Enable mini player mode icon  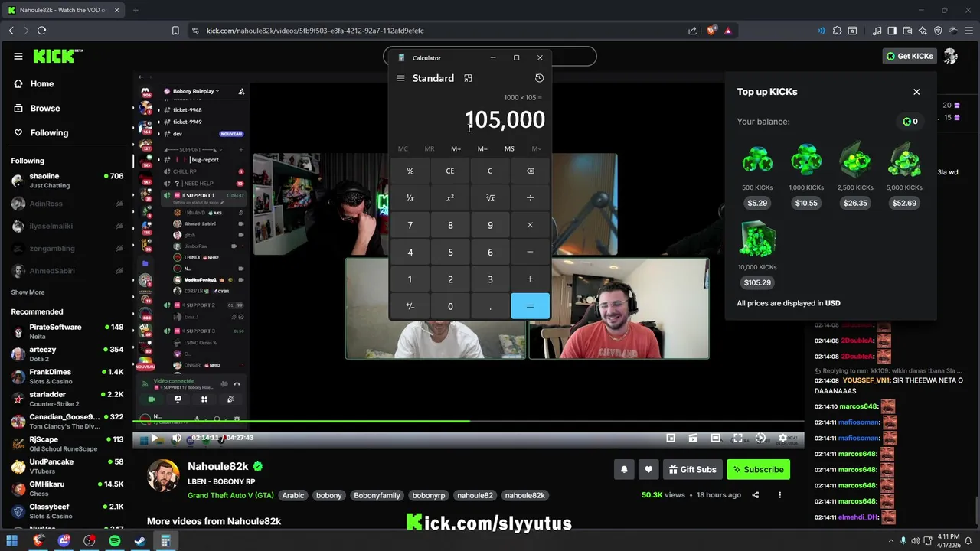tap(671, 439)
